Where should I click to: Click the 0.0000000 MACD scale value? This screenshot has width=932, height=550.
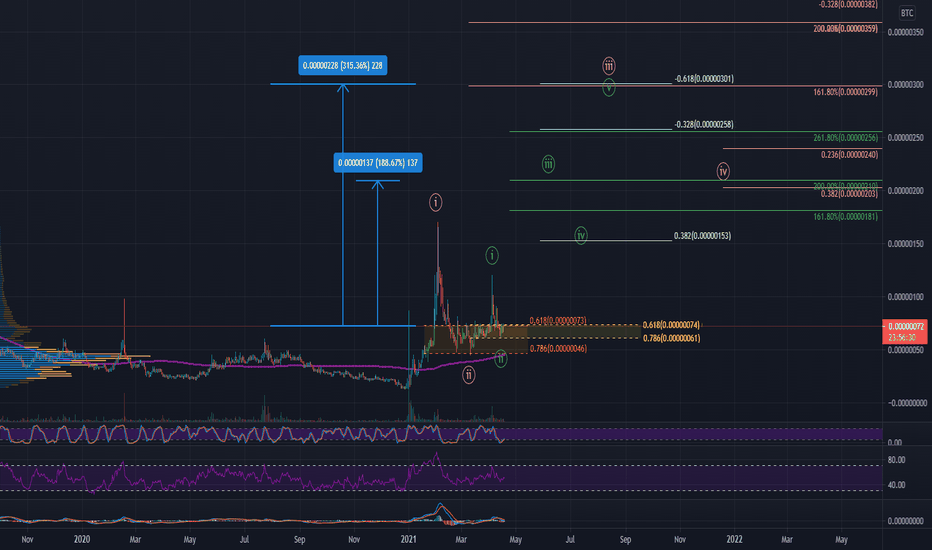point(905,521)
